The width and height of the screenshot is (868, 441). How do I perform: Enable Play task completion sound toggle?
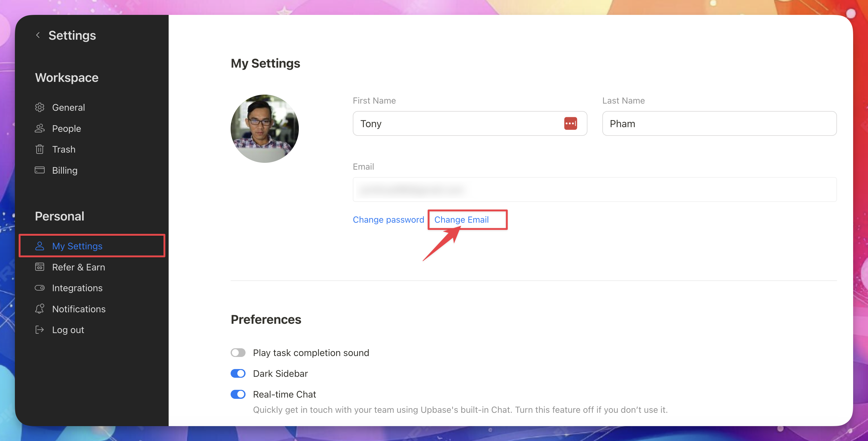[x=238, y=353]
